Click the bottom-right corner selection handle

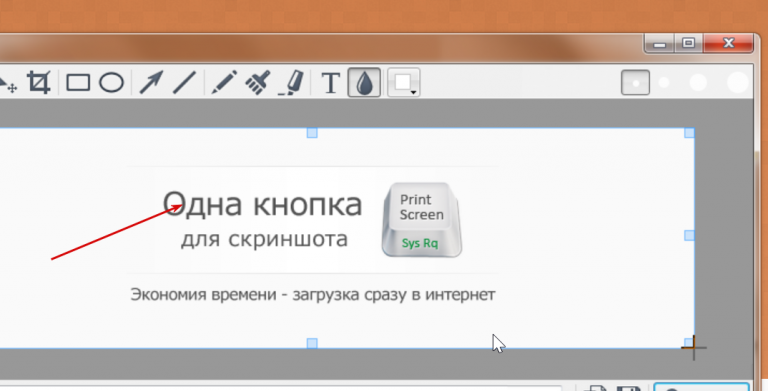[x=689, y=343]
